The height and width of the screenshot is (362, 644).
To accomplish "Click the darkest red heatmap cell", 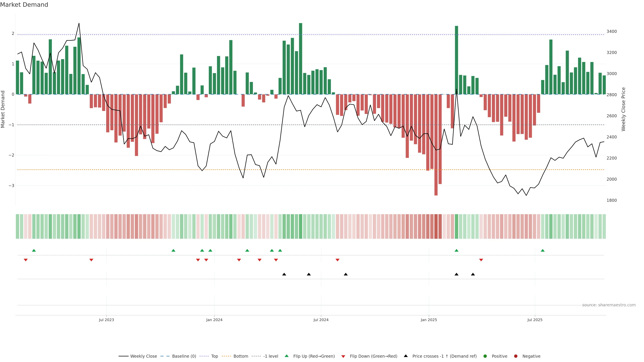I will pyautogui.click(x=436, y=226).
